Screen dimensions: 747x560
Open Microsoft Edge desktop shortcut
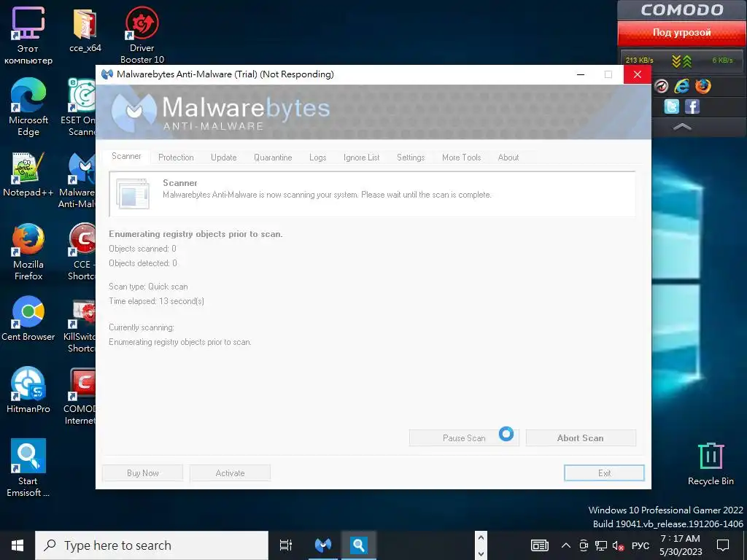click(x=28, y=107)
